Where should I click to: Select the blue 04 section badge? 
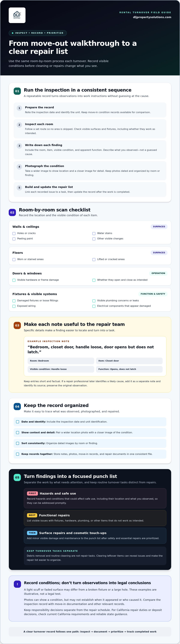point(17,407)
